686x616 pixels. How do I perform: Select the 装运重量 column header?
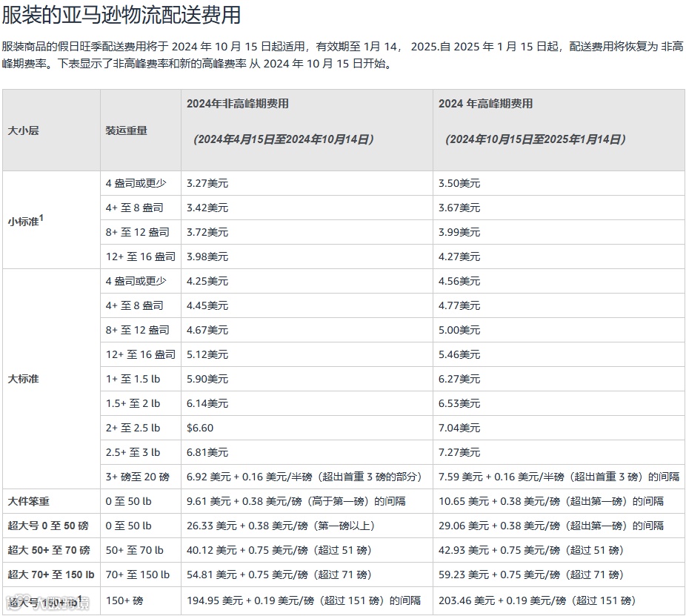(x=141, y=130)
